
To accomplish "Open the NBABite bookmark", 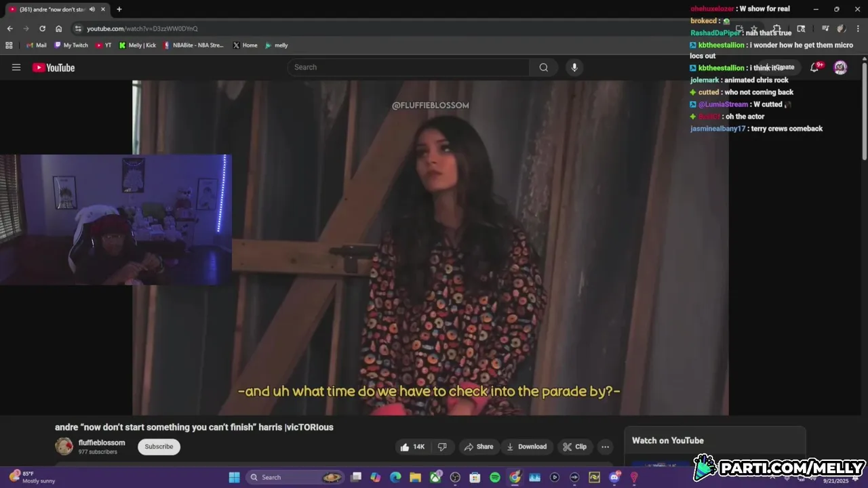I will coord(194,45).
